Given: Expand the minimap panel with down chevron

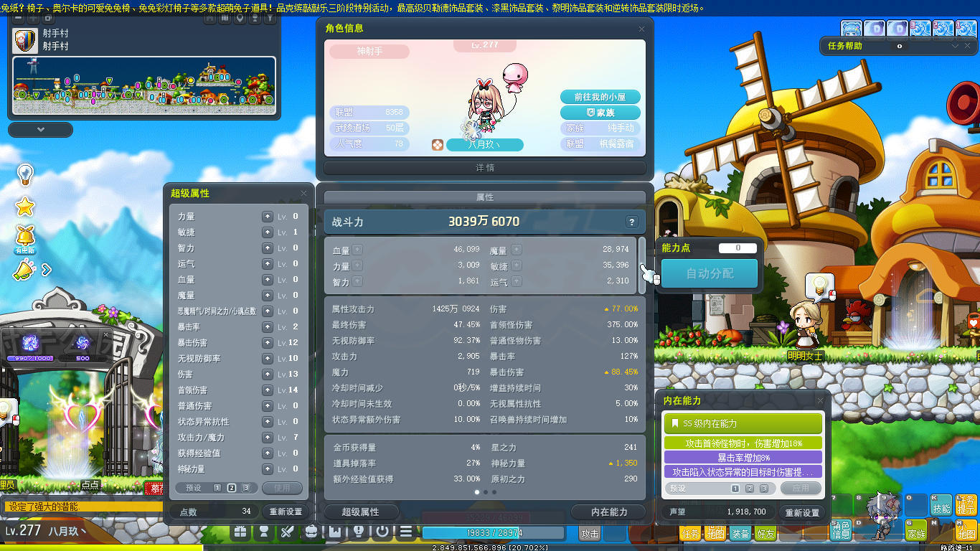Looking at the screenshot, I should click(40, 130).
